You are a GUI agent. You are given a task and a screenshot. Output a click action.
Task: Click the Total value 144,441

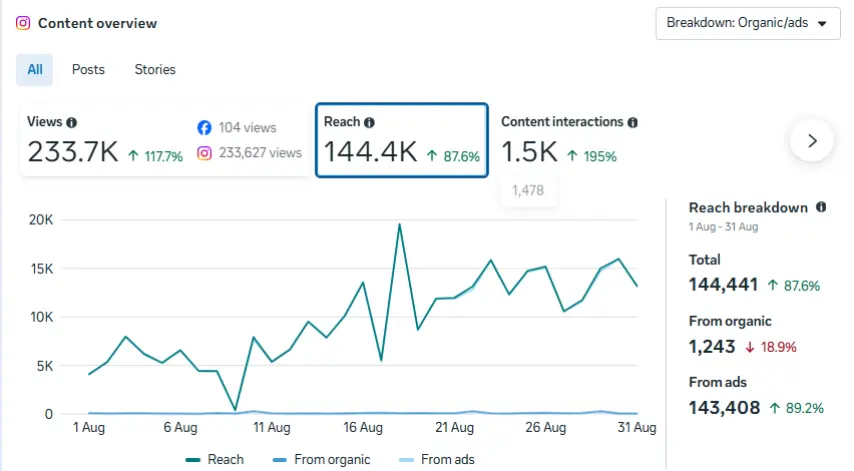click(x=723, y=285)
